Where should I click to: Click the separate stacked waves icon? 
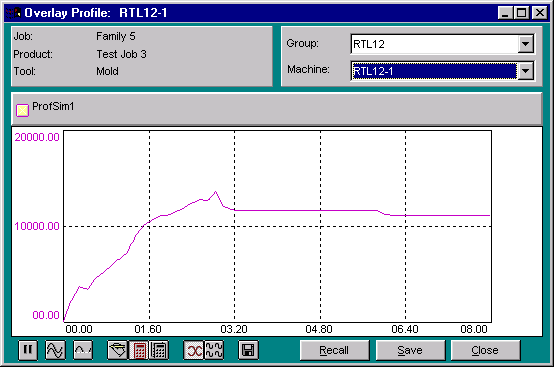pos(214,350)
